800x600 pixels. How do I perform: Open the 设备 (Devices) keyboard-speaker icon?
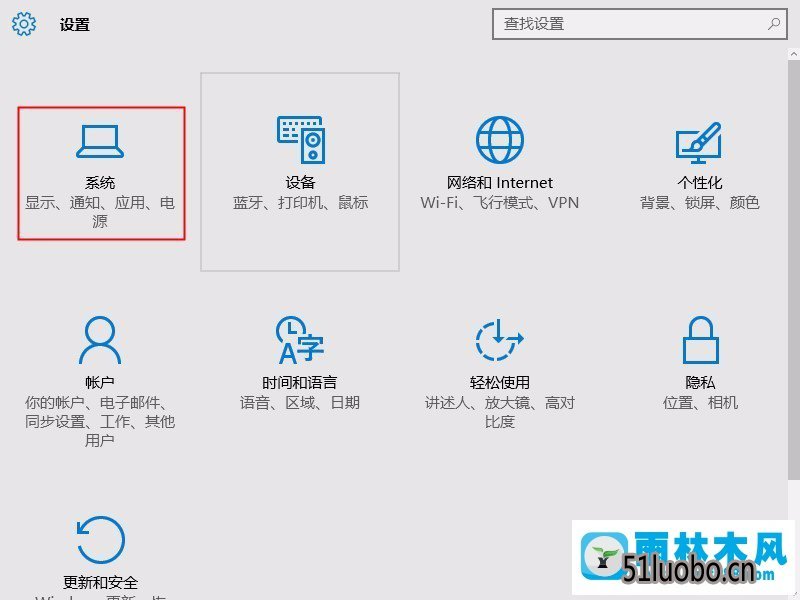tap(301, 140)
